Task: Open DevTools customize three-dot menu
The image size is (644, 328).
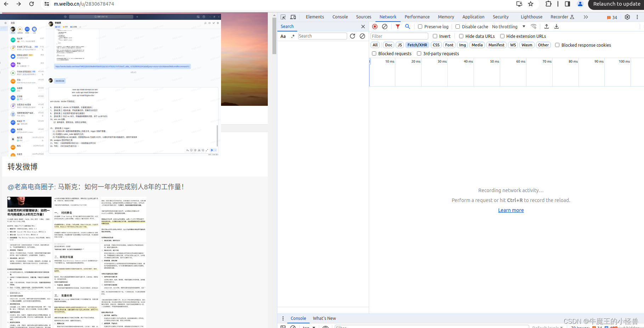Action: 637,17
